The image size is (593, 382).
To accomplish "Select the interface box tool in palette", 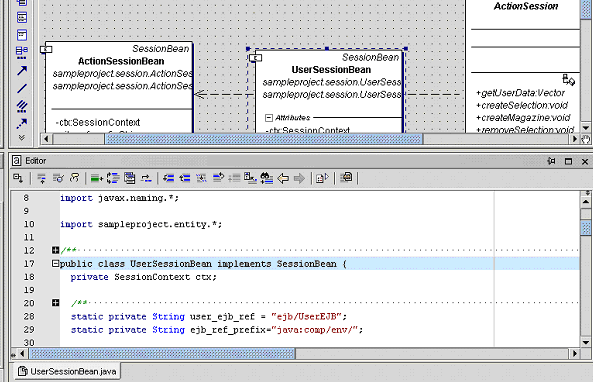I will (22, 17).
